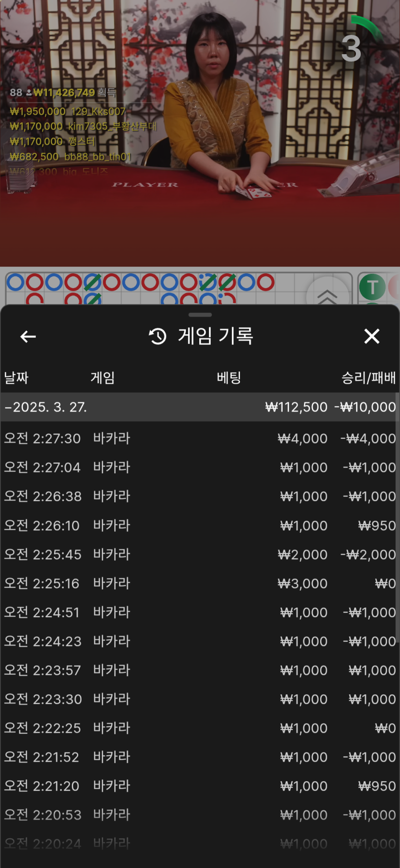Tap the 날짜 column header
Viewport: 400px width, 868px height.
pyautogui.click(x=16, y=378)
